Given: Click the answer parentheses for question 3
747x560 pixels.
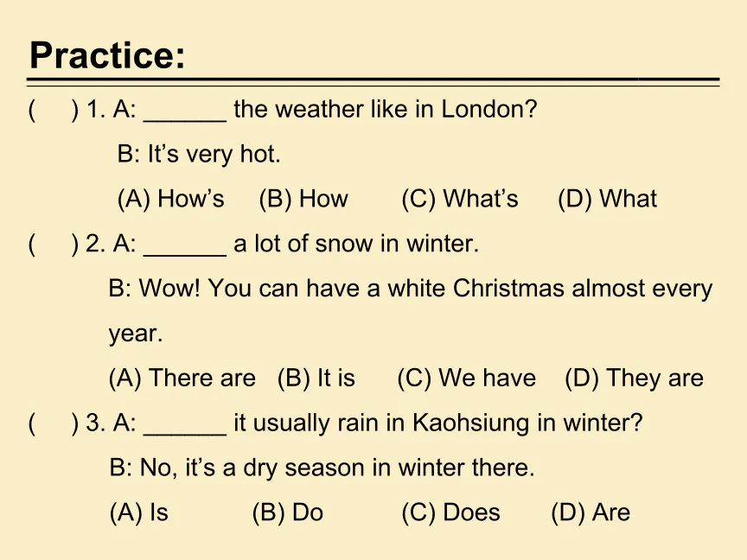Looking at the screenshot, I should tap(54, 423).
